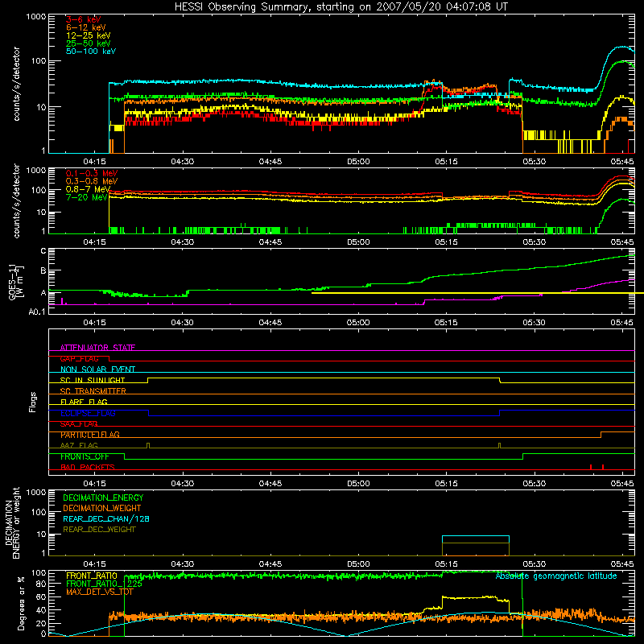Select the DECIMATION_ENERGY legend label
This screenshot has height=644, width=644.
103,497
